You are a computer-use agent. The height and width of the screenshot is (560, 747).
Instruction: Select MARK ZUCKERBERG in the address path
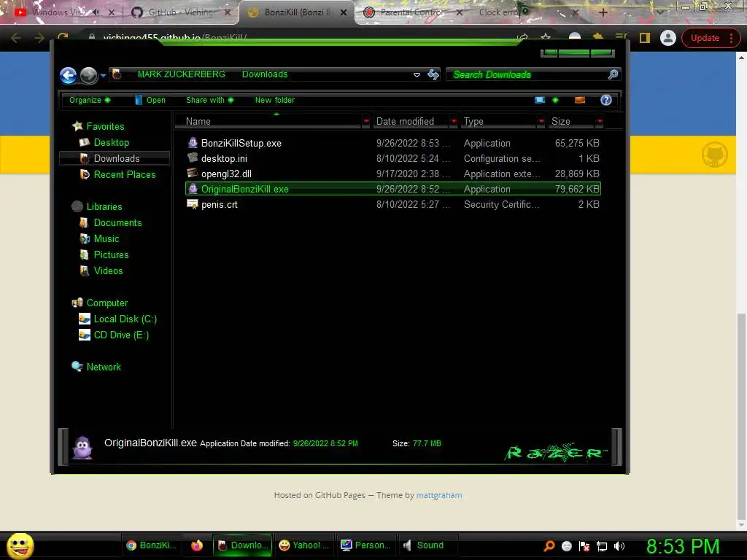coord(181,74)
